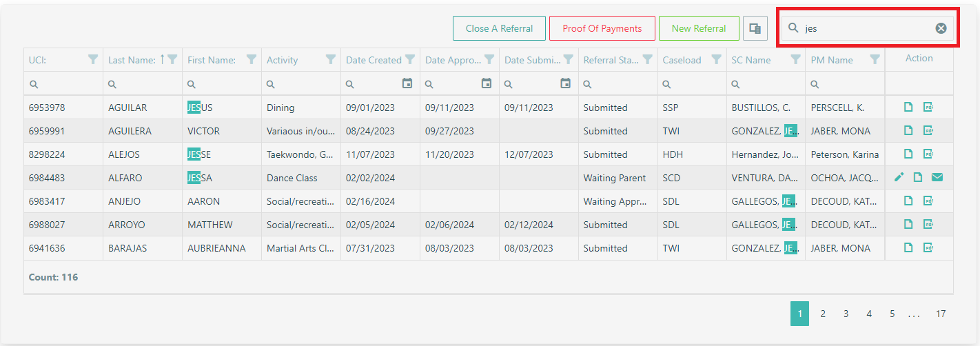Viewport: 980px width, 346px height.
Task: Open the Caseload column filter funnel
Action: click(717, 60)
